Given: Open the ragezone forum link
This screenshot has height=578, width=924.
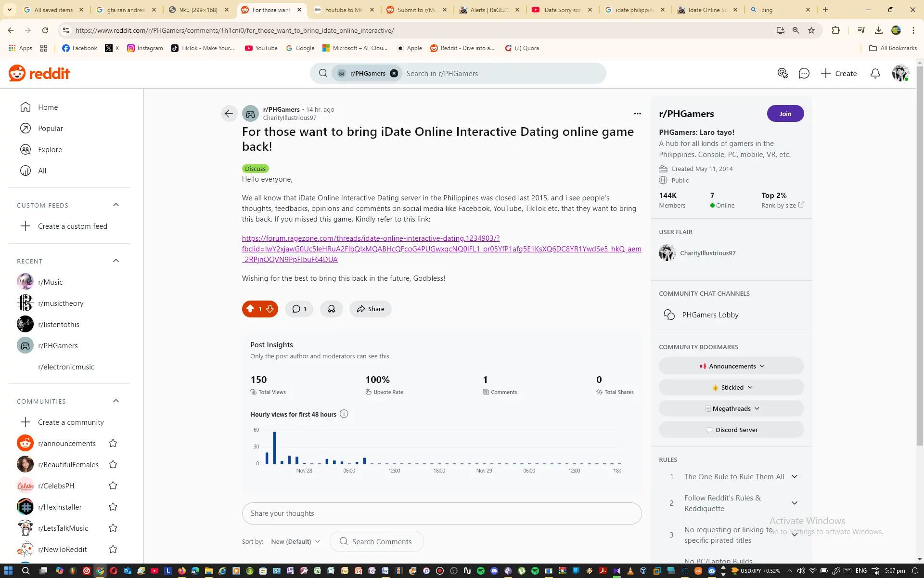Looking at the screenshot, I should tap(441, 249).
